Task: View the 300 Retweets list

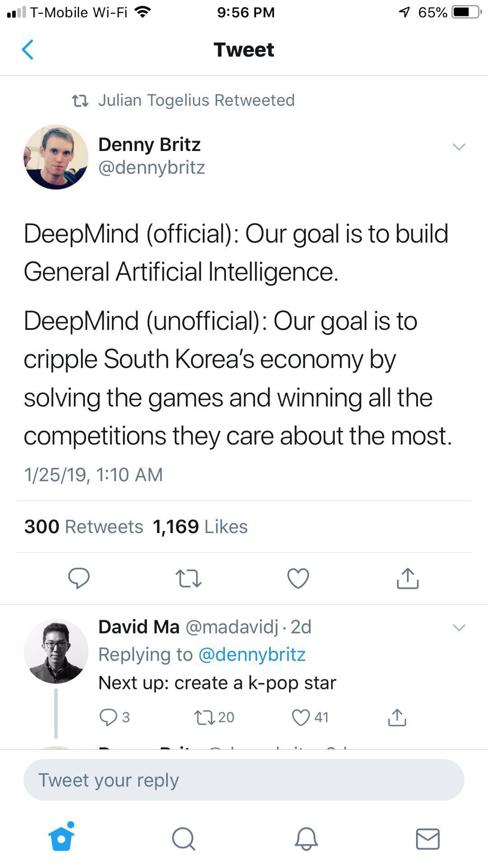Action: click(x=84, y=527)
